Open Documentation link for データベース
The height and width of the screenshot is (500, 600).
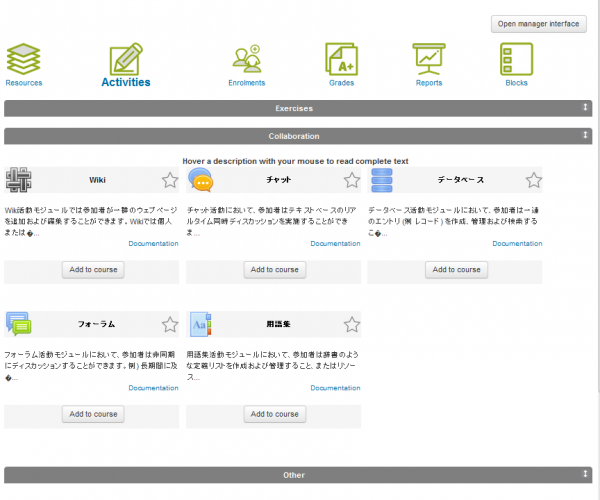click(x=517, y=243)
